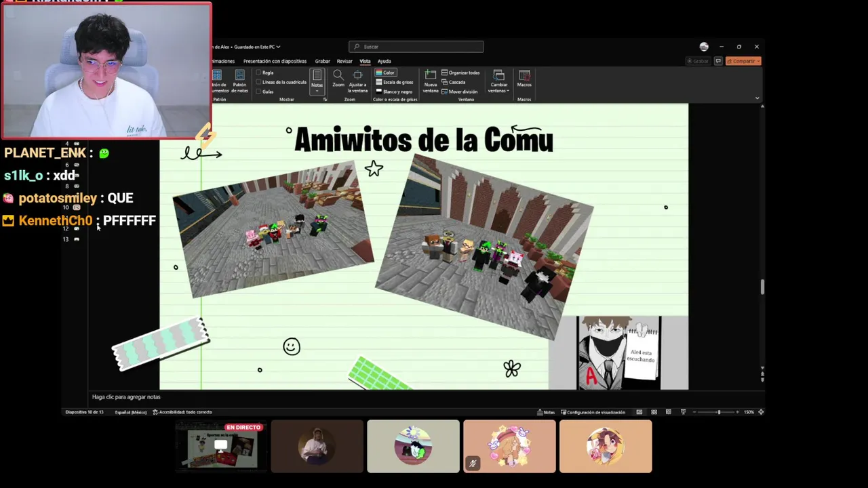This screenshot has height=488, width=868.
Task: Select the participant tile with green avatar
Action: click(x=413, y=446)
